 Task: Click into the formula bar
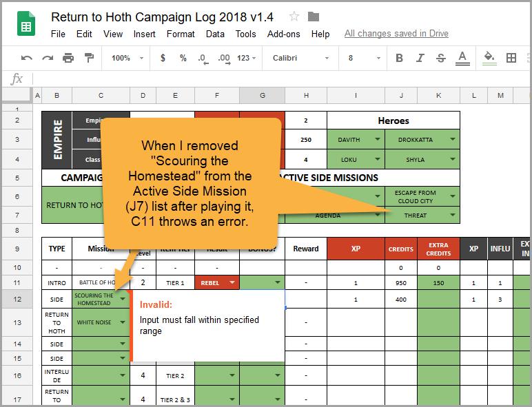[282, 79]
